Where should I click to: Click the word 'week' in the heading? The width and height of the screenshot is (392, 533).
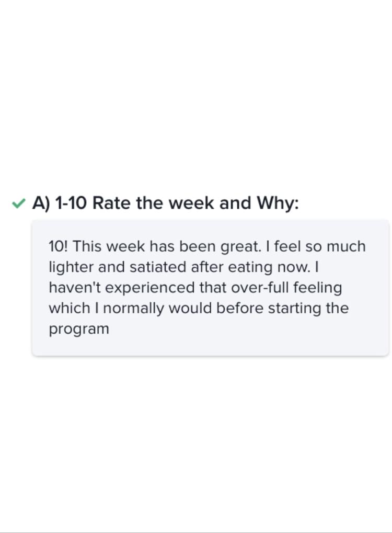coord(192,203)
